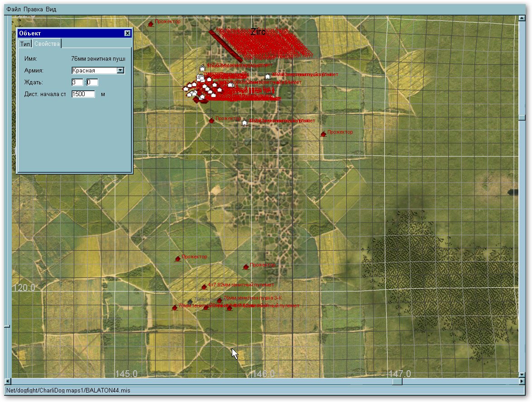The image size is (532, 402).
Task: Select the Свойства tab
Action: click(47, 44)
